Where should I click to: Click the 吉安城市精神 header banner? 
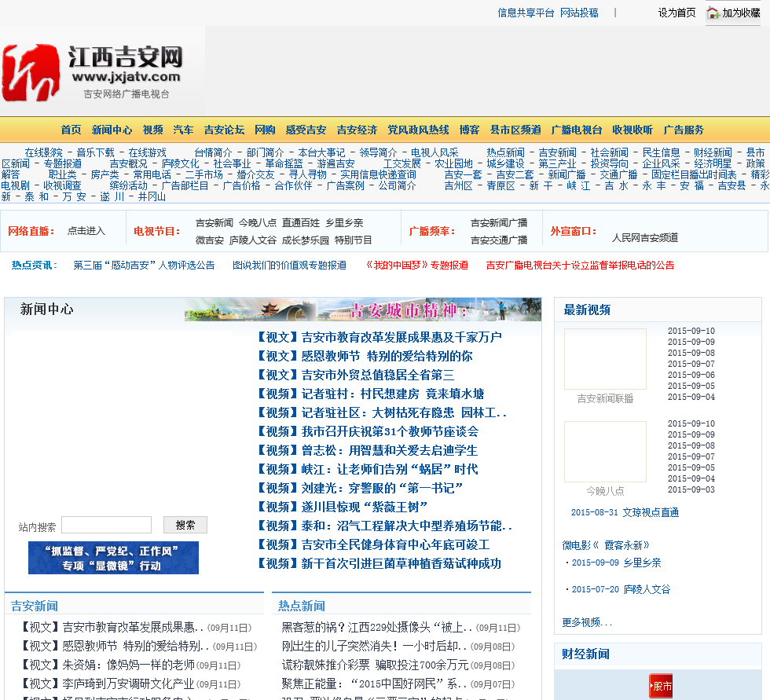[363, 310]
